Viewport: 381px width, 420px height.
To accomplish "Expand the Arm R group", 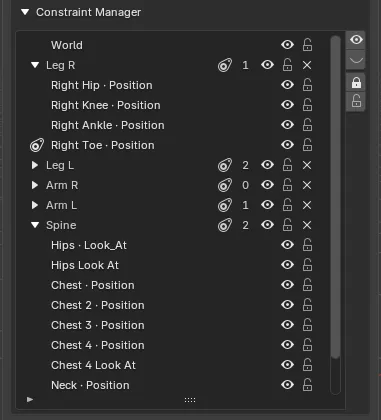I will (35, 185).
